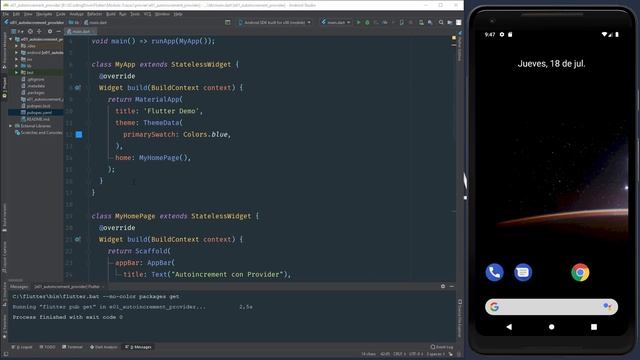Open the device selector dropdown
640x360 pixels.
tap(275, 22)
